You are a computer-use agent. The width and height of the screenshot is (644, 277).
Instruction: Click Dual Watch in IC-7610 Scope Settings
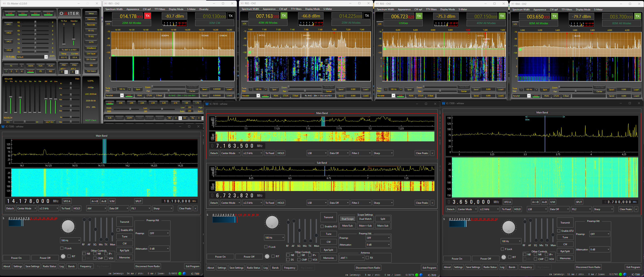[365, 219]
